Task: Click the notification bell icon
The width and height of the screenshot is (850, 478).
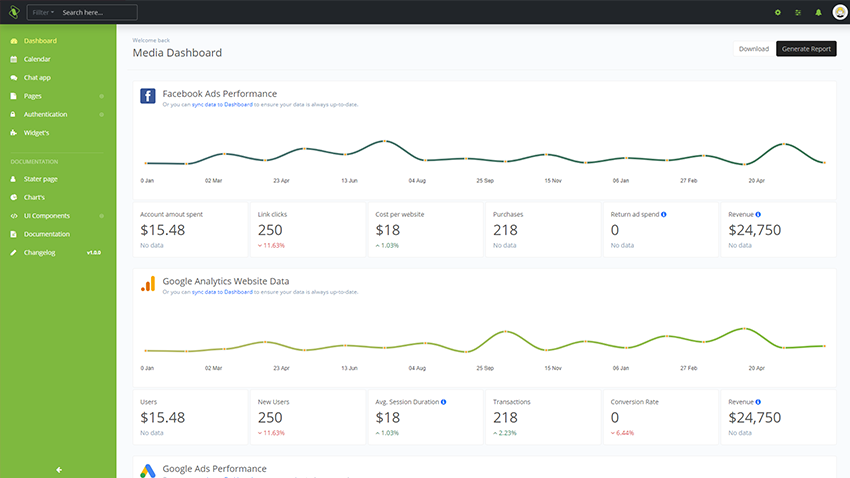Action: (818, 12)
